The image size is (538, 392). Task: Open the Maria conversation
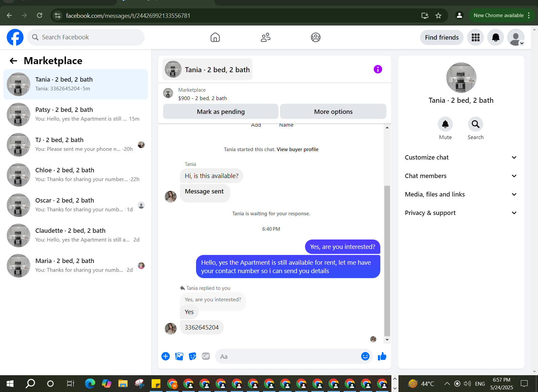(x=76, y=266)
